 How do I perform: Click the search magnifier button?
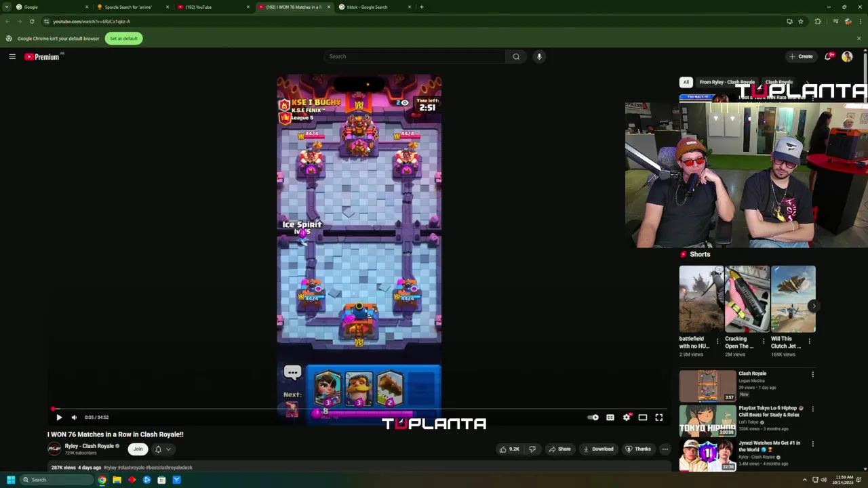(x=516, y=57)
